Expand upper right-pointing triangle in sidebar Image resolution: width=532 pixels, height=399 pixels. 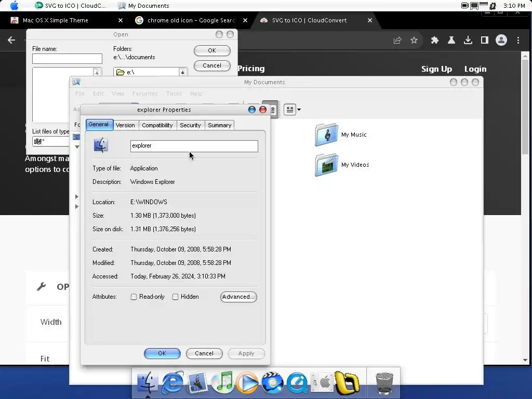point(77,196)
